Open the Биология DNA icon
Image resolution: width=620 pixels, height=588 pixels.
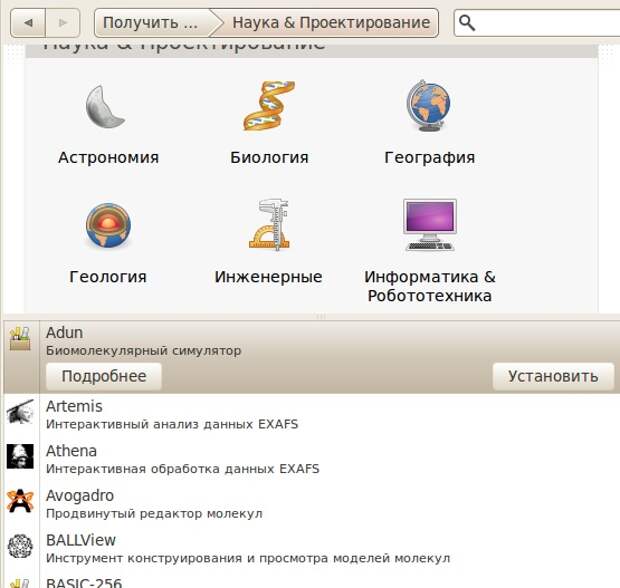pyautogui.click(x=269, y=106)
